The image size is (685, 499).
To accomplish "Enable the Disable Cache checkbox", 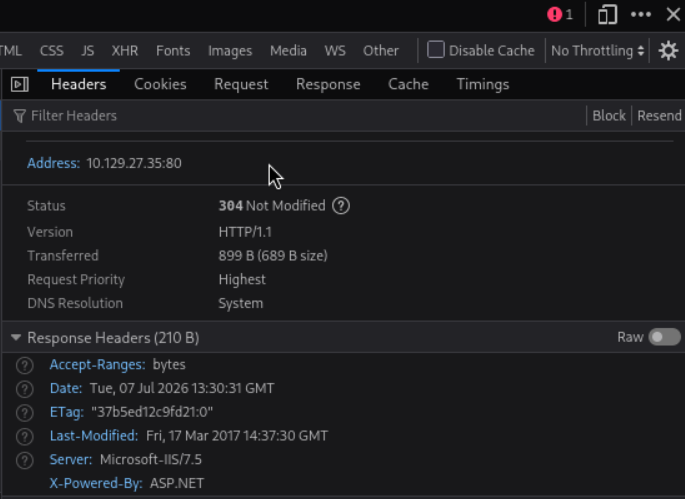I will point(436,50).
